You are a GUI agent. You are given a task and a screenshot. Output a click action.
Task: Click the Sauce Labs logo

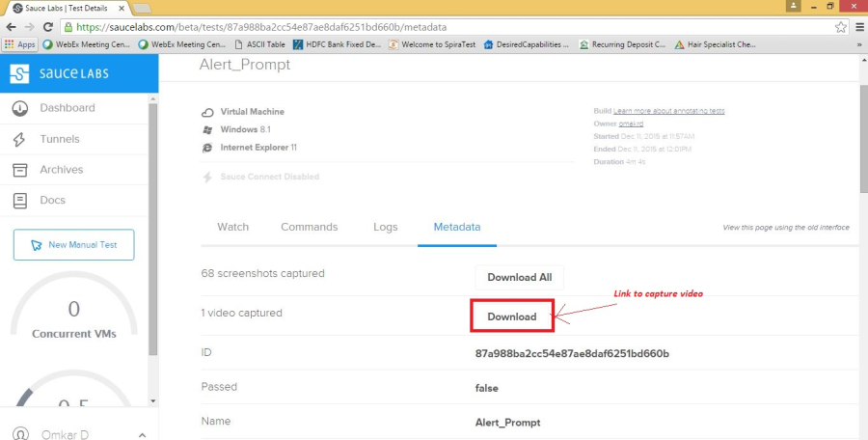(x=60, y=74)
